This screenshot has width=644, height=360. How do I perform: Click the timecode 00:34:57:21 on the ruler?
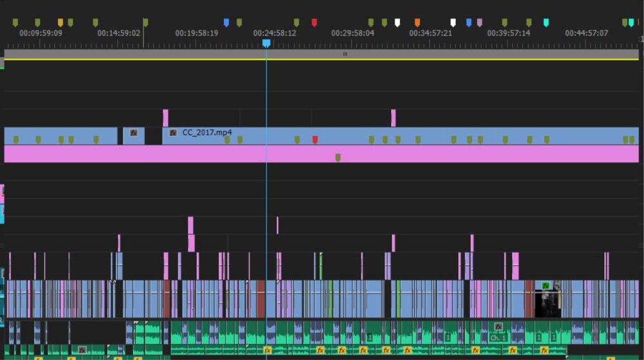[x=430, y=33]
